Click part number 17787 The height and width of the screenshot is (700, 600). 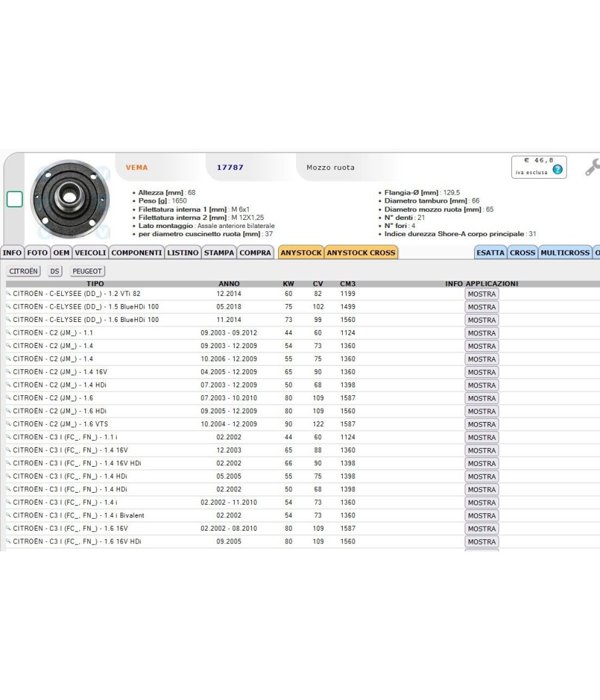[230, 167]
